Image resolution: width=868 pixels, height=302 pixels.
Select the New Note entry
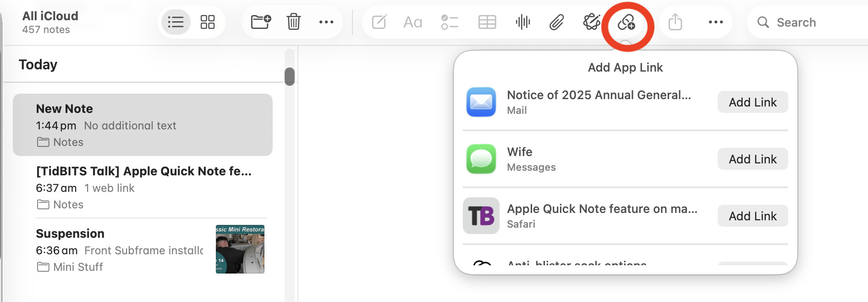[x=143, y=125]
